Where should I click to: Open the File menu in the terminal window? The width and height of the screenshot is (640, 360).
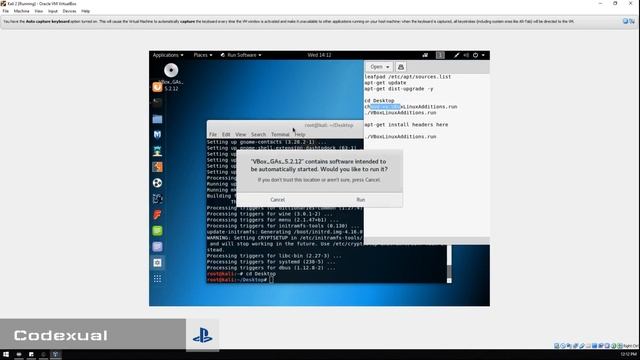[x=213, y=134]
